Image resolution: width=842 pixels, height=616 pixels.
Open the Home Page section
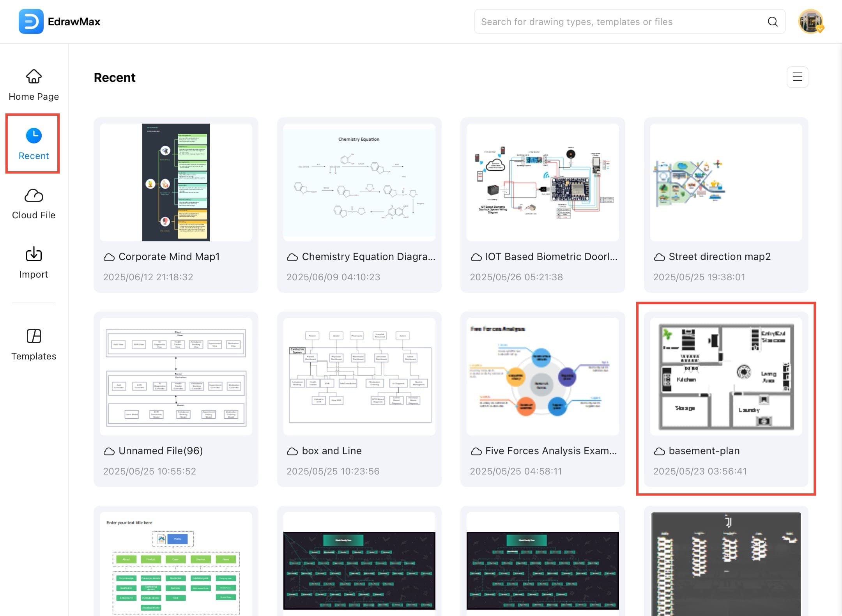point(34,85)
